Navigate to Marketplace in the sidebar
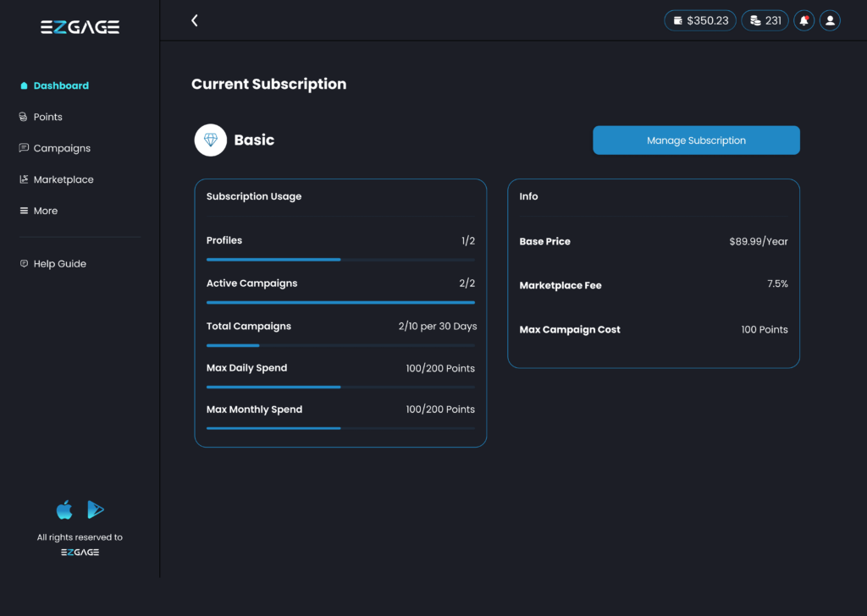867x616 pixels. pyautogui.click(x=63, y=179)
